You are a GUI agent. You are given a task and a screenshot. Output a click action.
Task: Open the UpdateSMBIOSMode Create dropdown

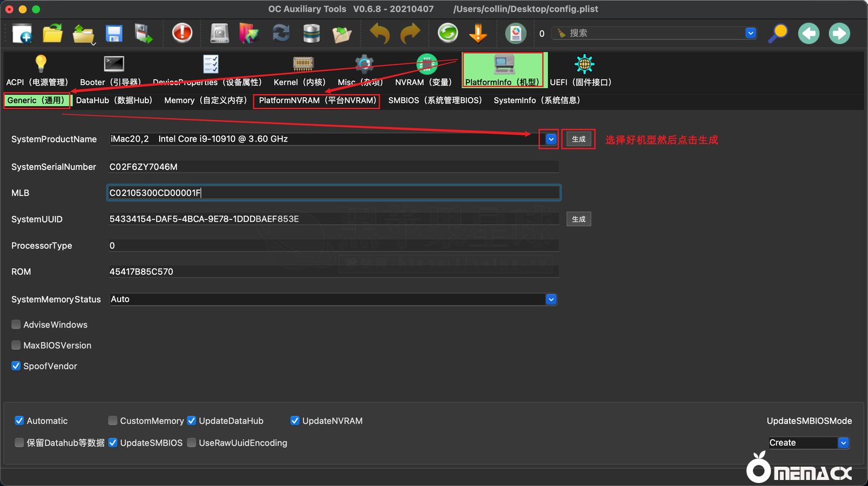point(808,443)
